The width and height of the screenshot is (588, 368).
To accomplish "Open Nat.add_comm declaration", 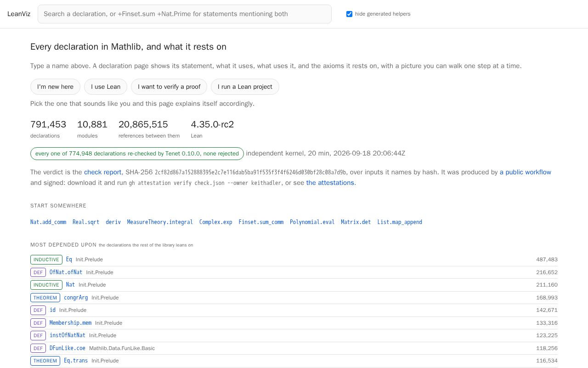I will coord(48,222).
